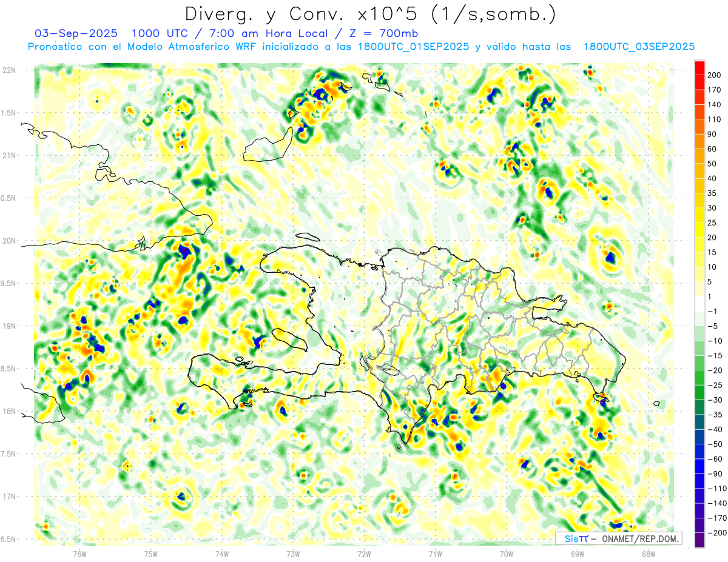Click the '200' value at top of color scale
This screenshot has height=562, width=728.
click(x=715, y=75)
